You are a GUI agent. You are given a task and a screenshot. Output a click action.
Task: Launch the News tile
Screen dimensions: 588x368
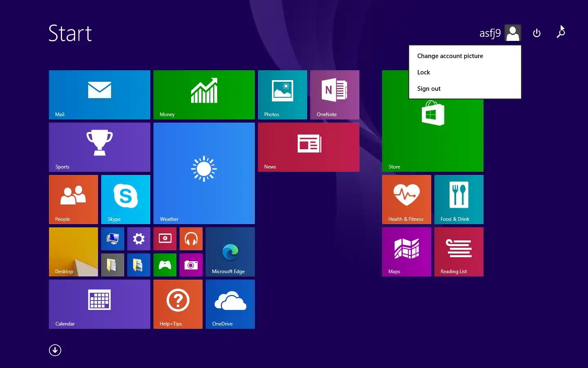309,147
